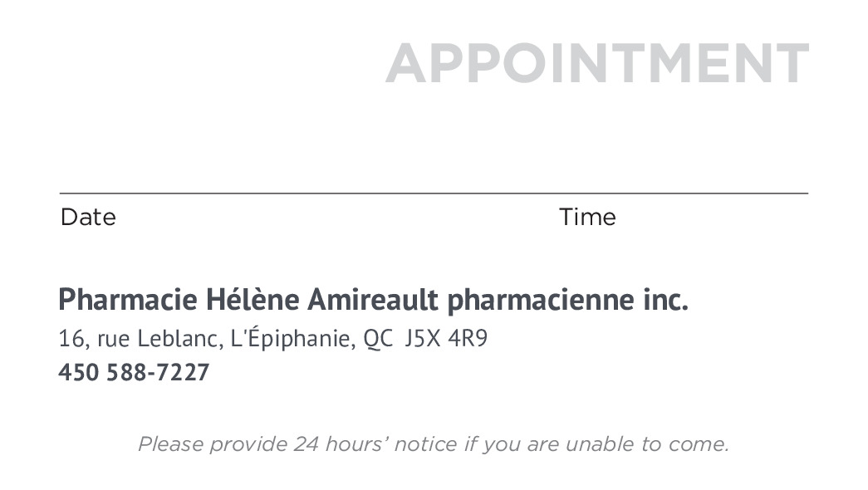Click the number 16 in the address
Viewport: 868px width, 490px height.
pos(68,339)
